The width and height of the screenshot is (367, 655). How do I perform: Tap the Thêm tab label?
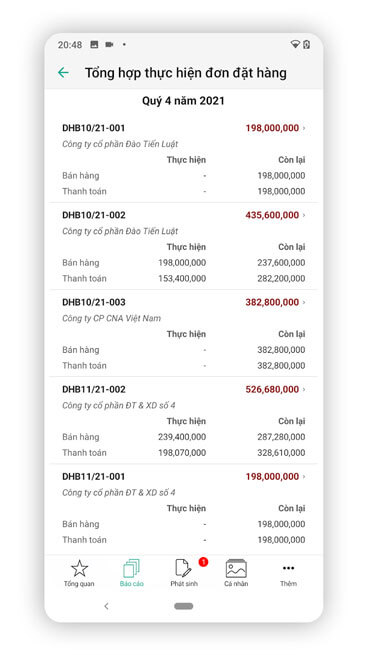(289, 584)
